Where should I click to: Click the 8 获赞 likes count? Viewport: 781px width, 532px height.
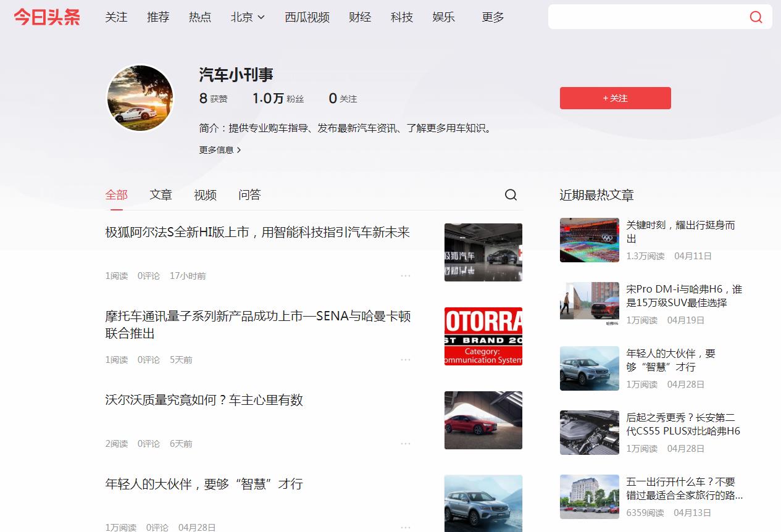(x=213, y=98)
